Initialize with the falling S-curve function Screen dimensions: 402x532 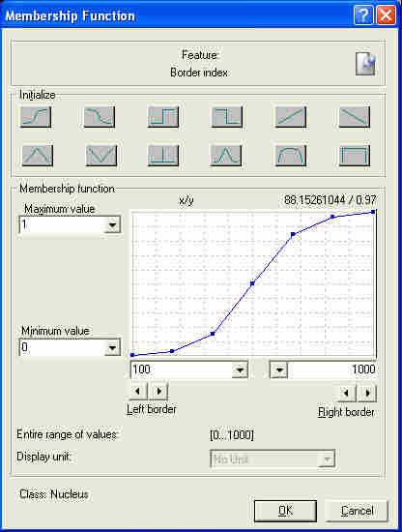[x=100, y=117]
